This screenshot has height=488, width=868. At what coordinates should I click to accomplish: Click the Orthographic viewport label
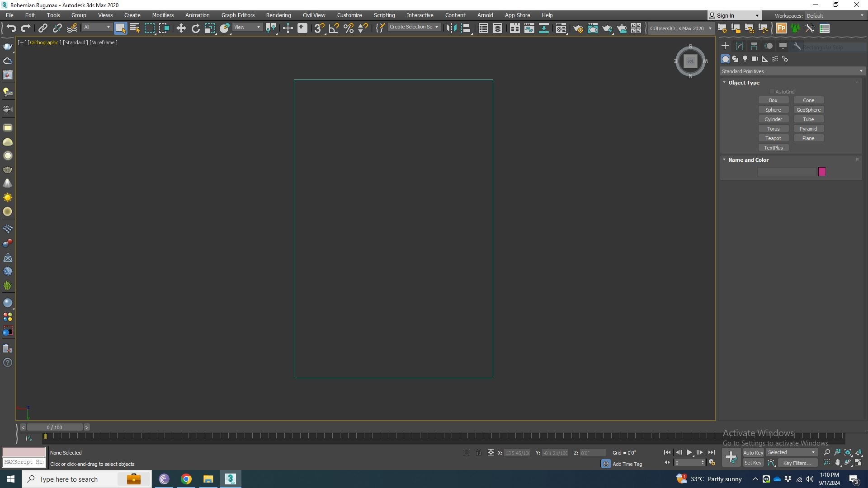pyautogui.click(x=44, y=42)
